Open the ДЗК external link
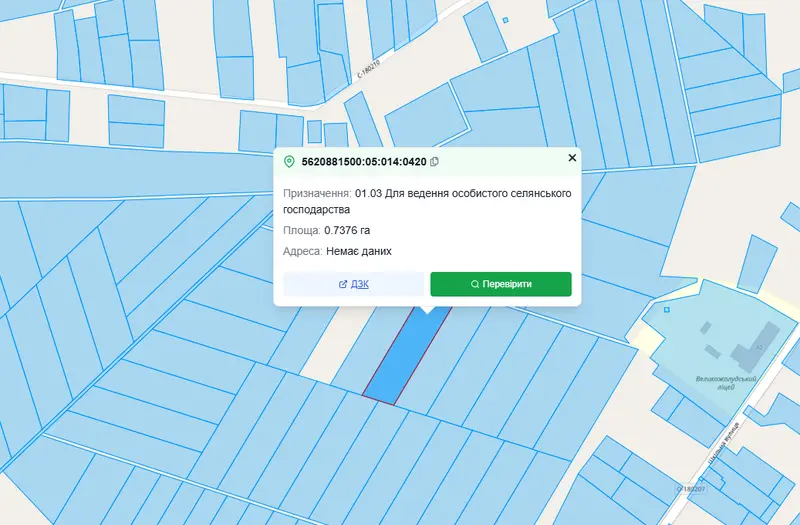The height and width of the screenshot is (525, 800). (x=354, y=284)
